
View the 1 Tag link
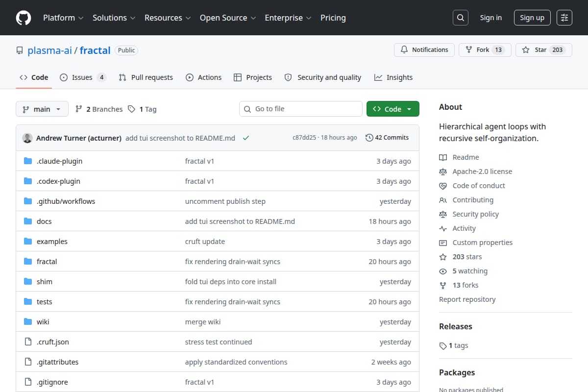point(142,109)
